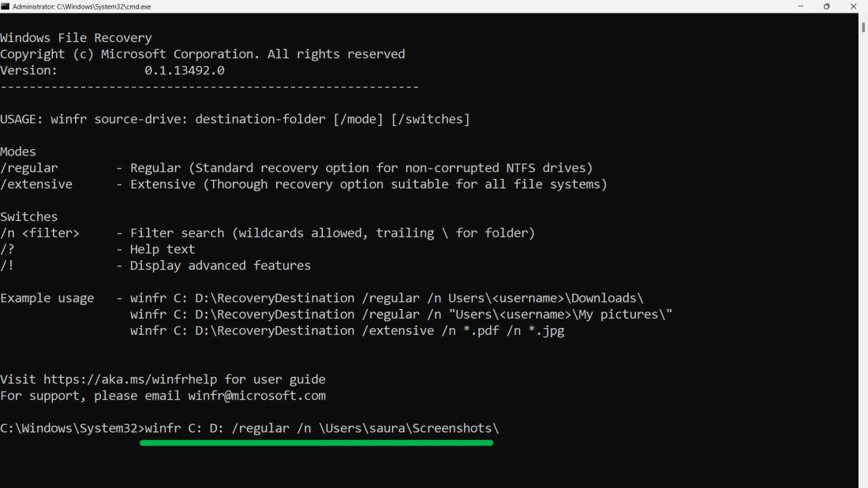The image size is (868, 488).
Task: Click the '/regular' mode description line
Action: 296,168
